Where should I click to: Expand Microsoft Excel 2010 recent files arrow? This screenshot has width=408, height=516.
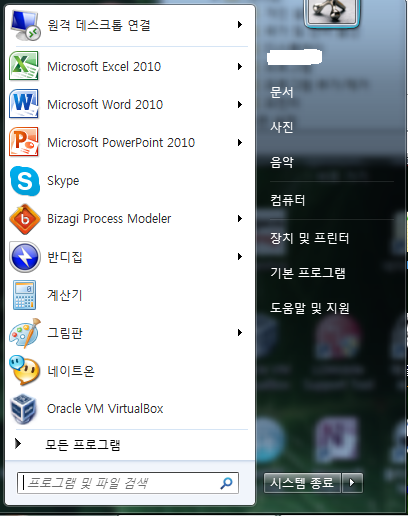point(240,66)
